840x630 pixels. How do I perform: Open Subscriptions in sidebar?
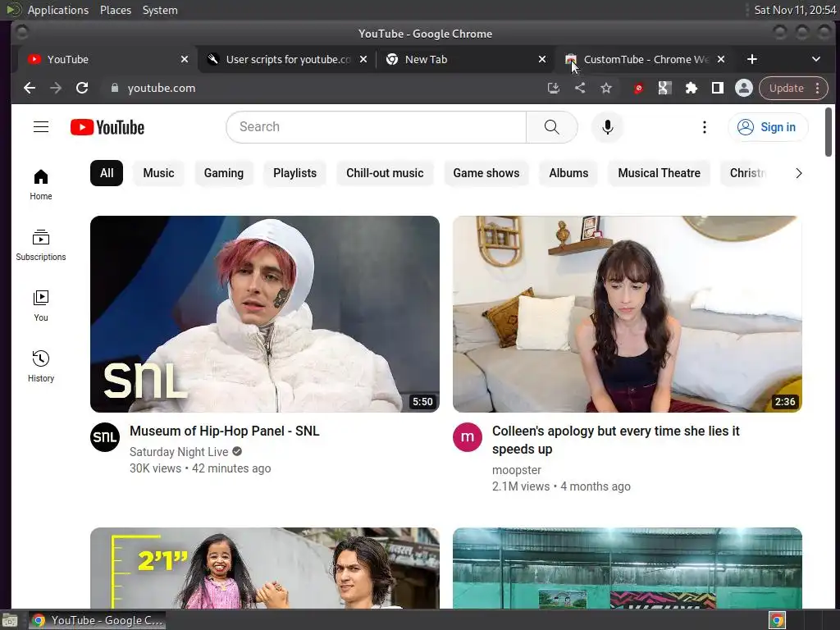click(41, 245)
